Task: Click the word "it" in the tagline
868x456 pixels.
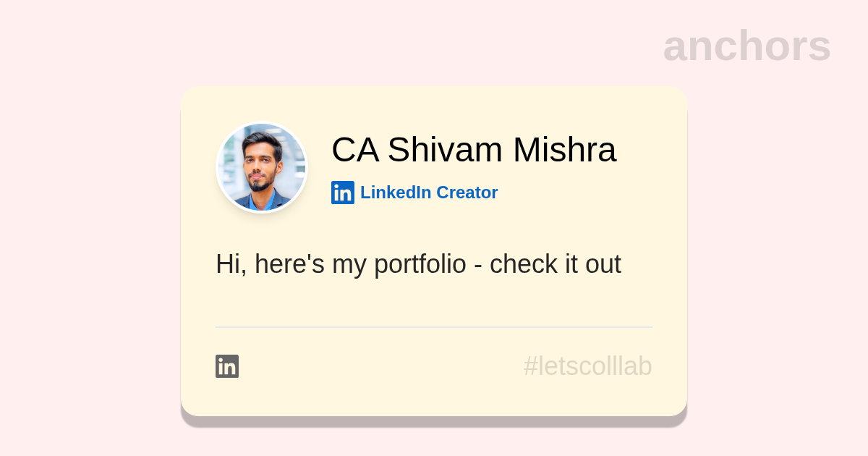Action: (x=571, y=264)
